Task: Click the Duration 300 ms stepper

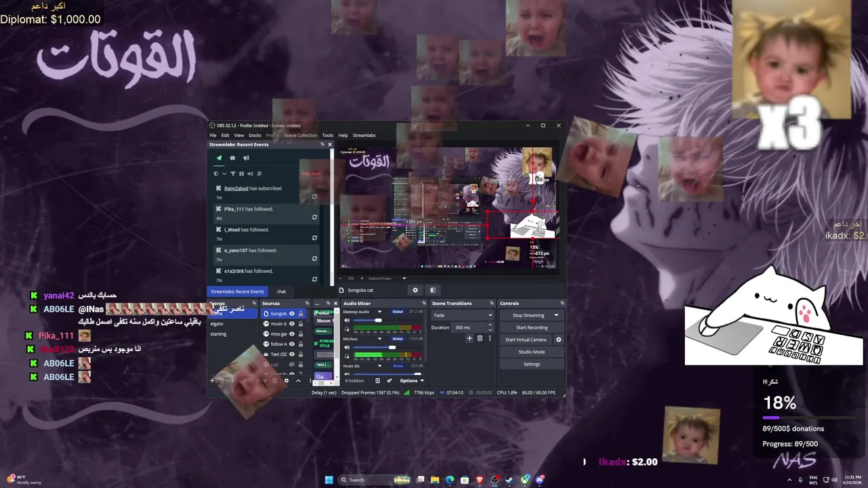Action: pyautogui.click(x=490, y=327)
